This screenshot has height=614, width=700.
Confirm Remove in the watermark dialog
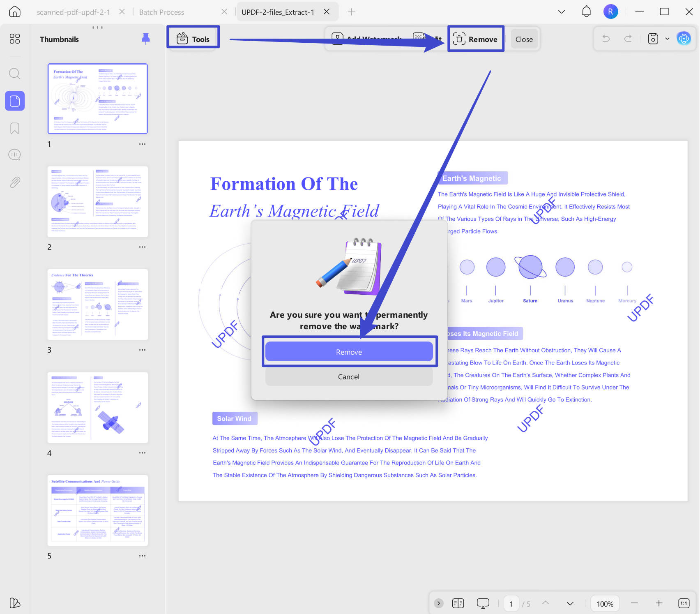pos(349,352)
